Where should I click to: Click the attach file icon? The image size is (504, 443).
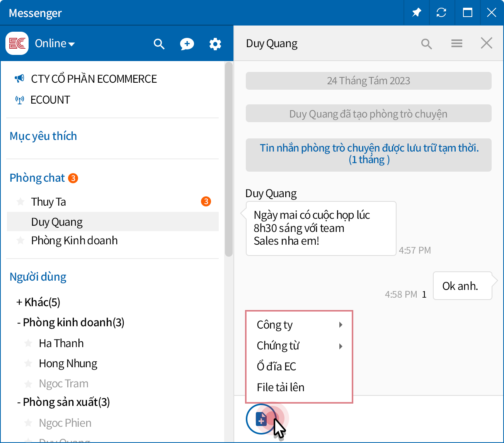click(261, 419)
